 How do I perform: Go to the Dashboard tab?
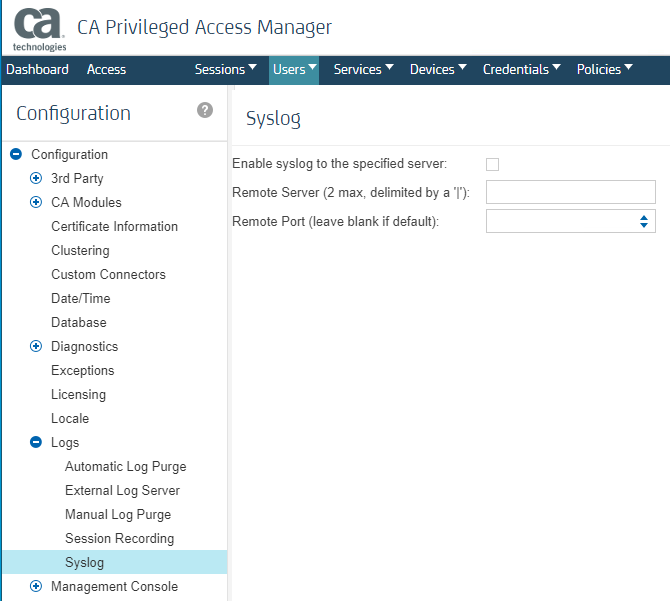point(37,69)
